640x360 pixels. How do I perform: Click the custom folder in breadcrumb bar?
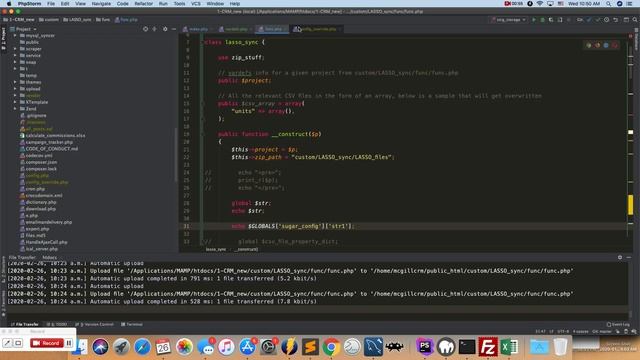tap(49, 20)
